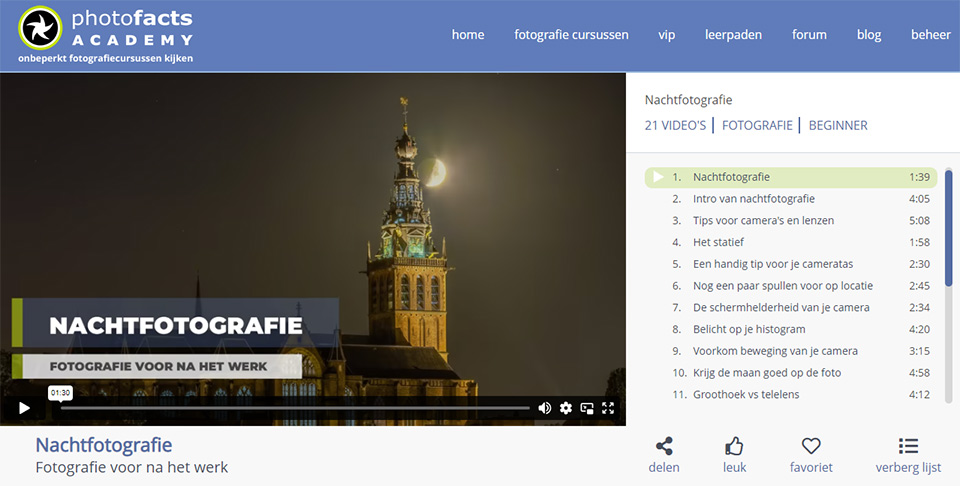
Task: Click the video progress bar
Action: coord(295,408)
